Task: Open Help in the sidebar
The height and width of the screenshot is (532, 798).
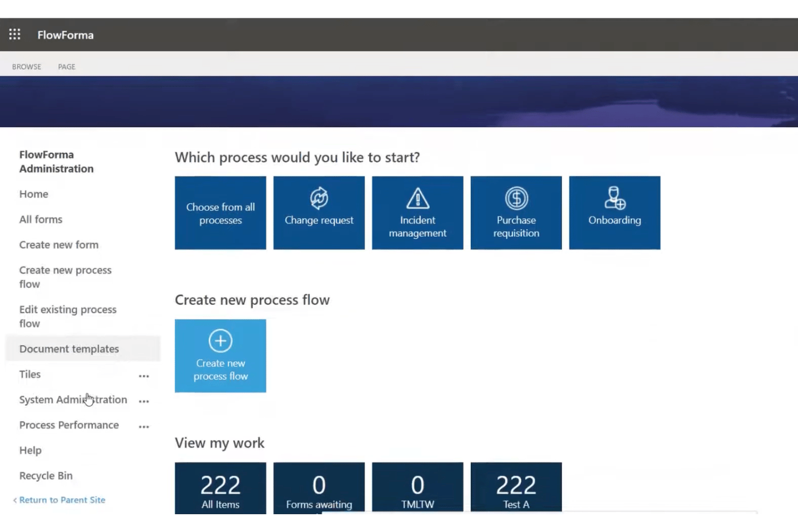Action: pyautogui.click(x=30, y=451)
